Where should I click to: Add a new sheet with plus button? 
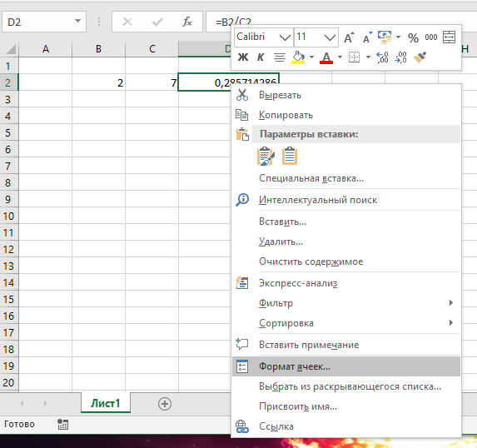tap(165, 404)
